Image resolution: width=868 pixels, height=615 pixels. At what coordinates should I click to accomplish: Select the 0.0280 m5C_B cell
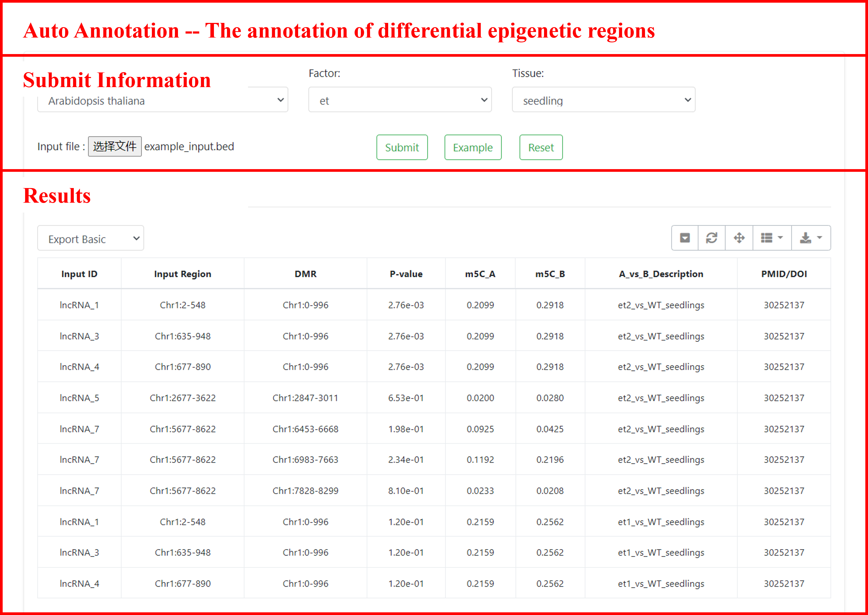pyautogui.click(x=550, y=398)
